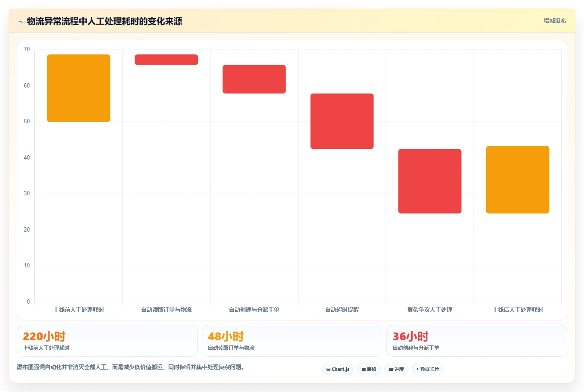584x392 pixels.
Task: Click the red 复杂争议人工处理 bar
Action: 430,181
